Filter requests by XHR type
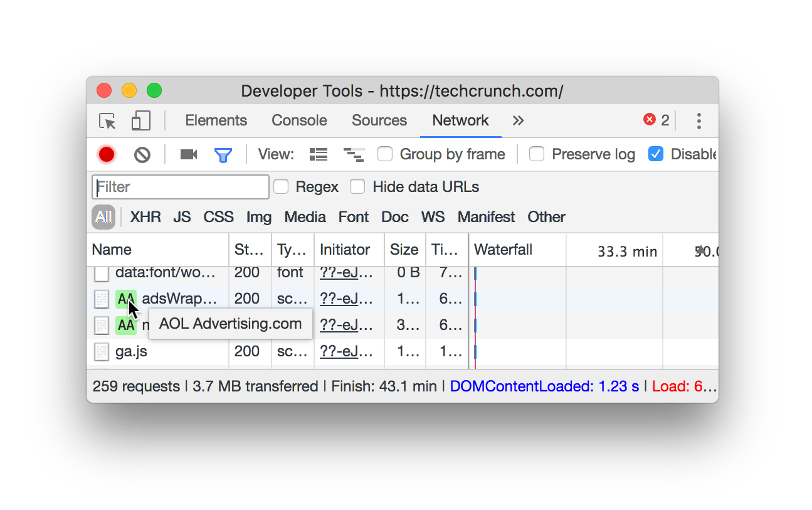The image size is (812, 510). pyautogui.click(x=145, y=217)
